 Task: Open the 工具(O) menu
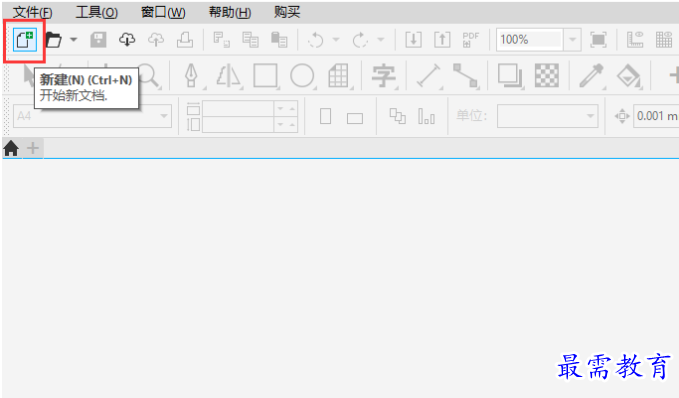97,13
